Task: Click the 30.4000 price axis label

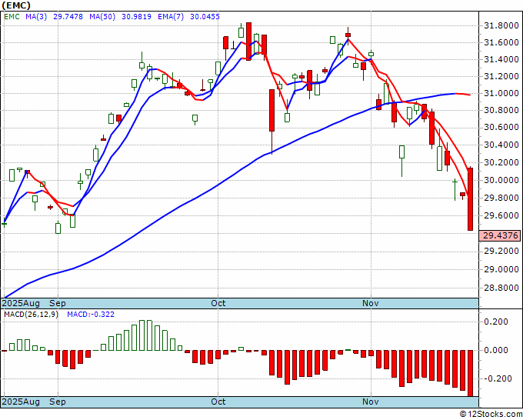Action: tap(501, 145)
